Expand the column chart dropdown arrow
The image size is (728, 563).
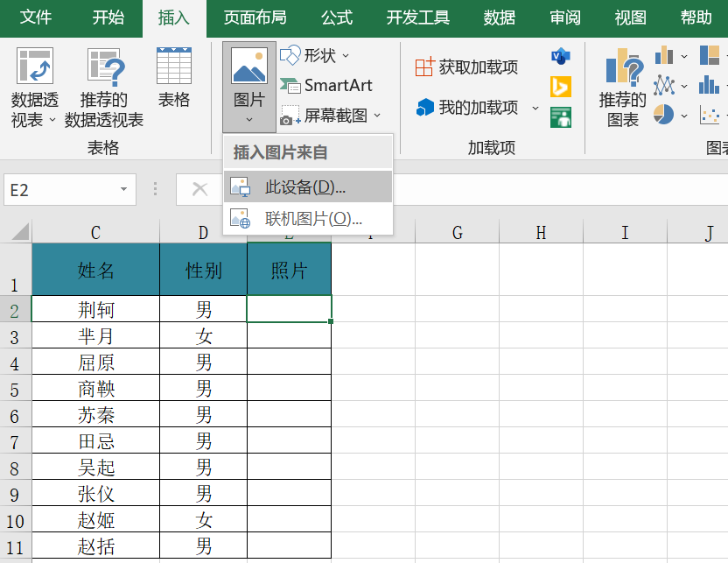tap(684, 56)
